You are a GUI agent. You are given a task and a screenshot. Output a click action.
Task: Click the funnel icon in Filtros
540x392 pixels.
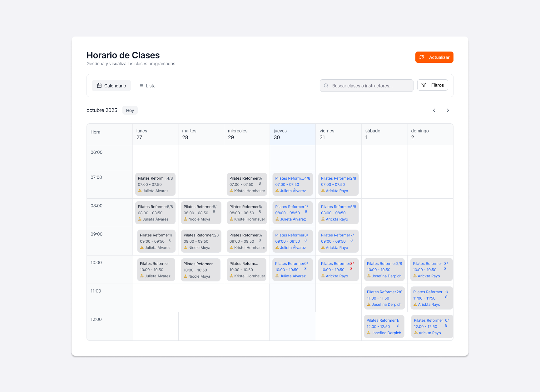pyautogui.click(x=424, y=85)
